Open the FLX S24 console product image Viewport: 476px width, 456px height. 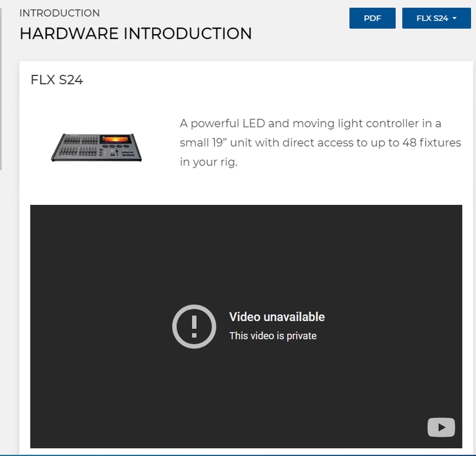coord(96,147)
